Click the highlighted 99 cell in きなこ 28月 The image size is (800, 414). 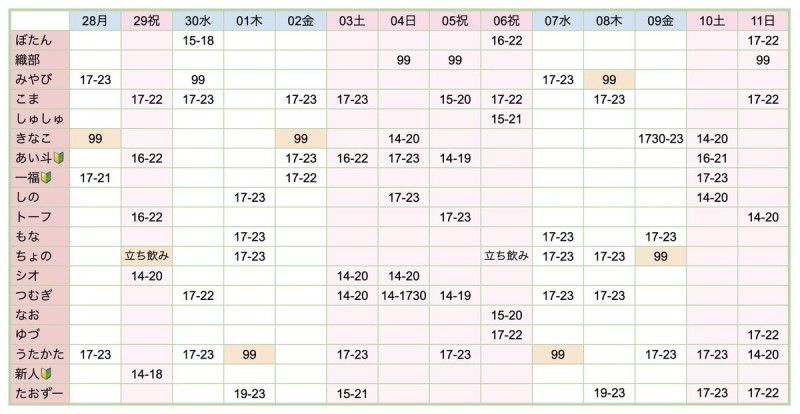pyautogui.click(x=95, y=138)
